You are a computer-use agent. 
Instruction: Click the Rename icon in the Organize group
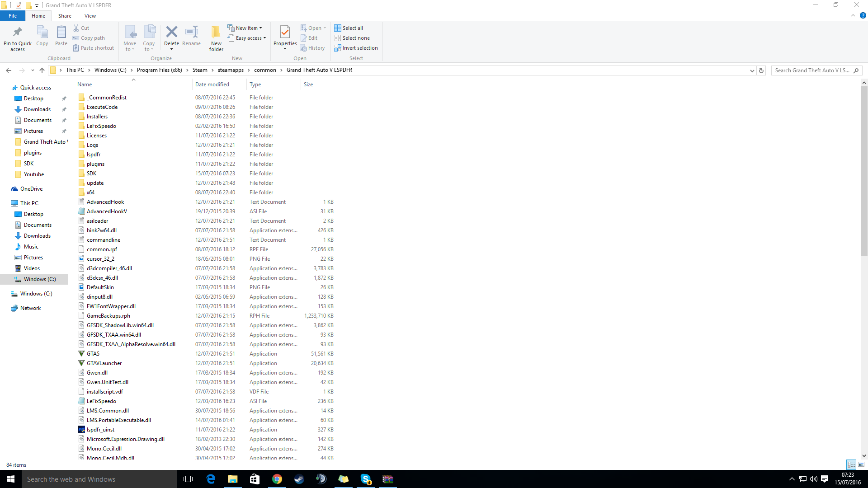pyautogui.click(x=191, y=33)
